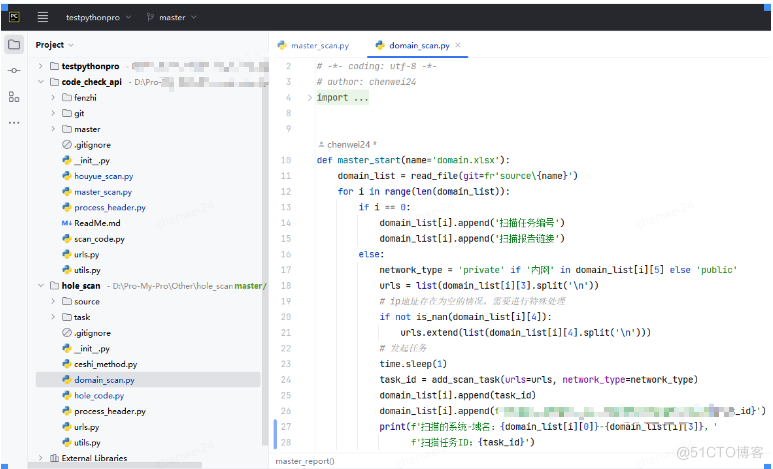The height and width of the screenshot is (469, 773).
Task: Open the Commit tool window icon
Action: [14, 71]
